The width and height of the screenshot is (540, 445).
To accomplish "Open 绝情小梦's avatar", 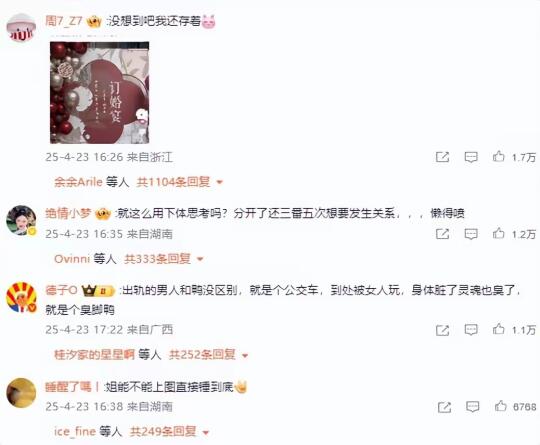I will point(21,220).
